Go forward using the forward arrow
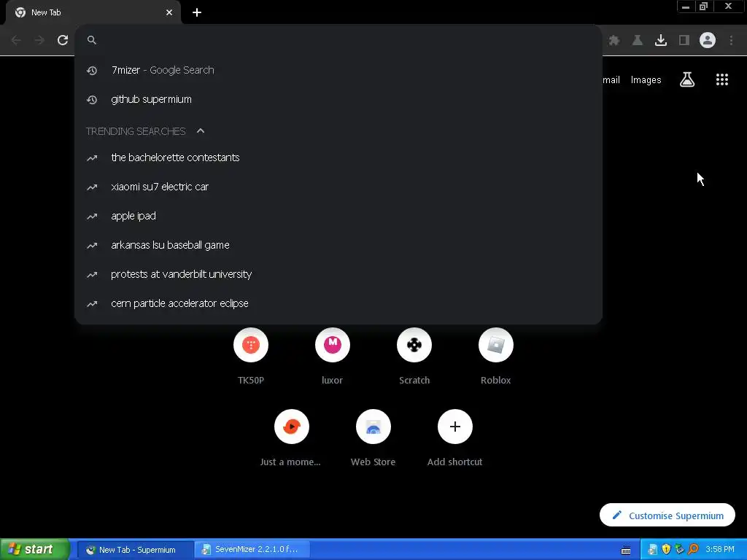747x560 pixels. [x=39, y=40]
